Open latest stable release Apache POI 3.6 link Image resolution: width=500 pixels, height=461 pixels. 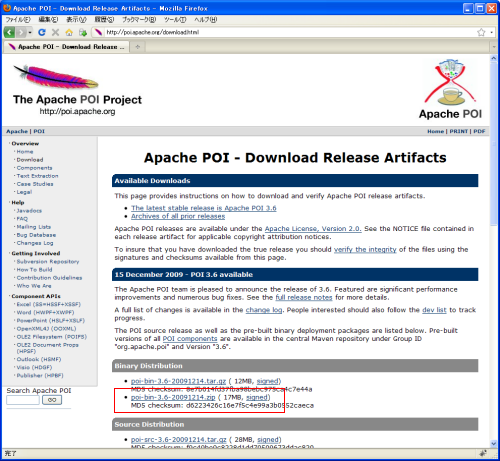click(203, 208)
